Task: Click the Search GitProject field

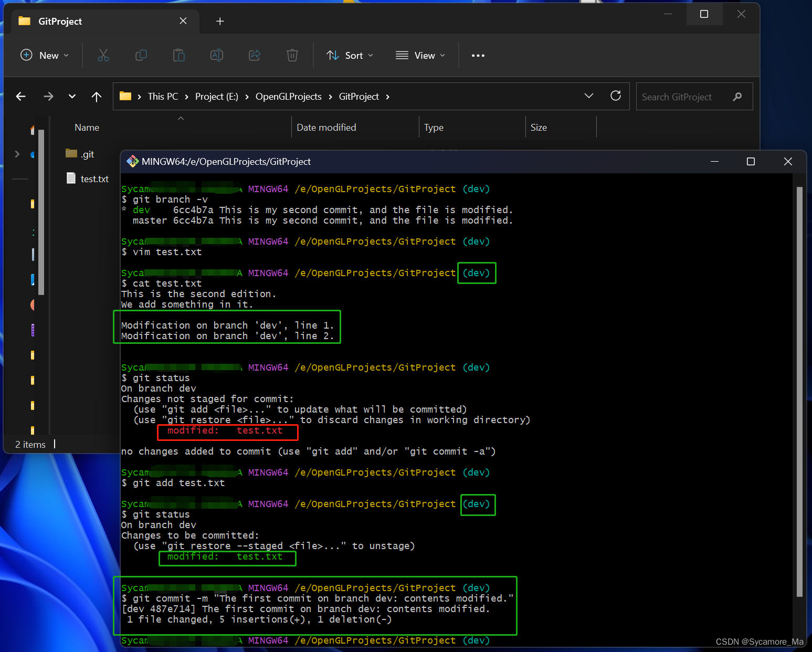Action: 694,97
